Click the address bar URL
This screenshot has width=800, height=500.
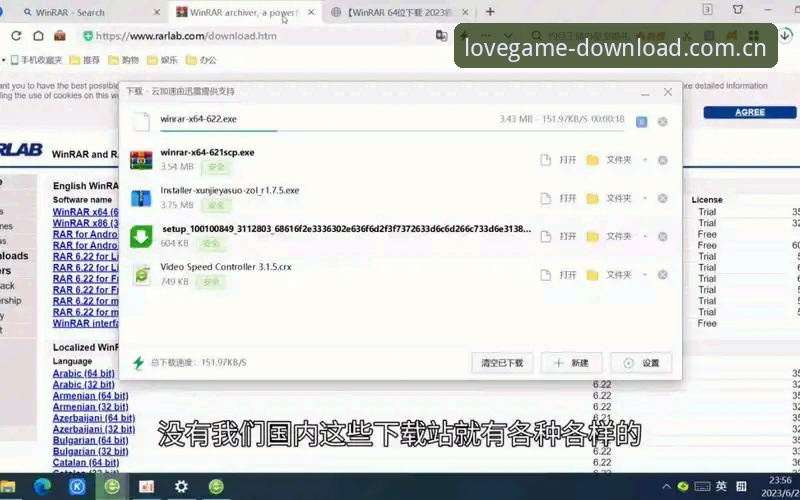[x=186, y=36]
